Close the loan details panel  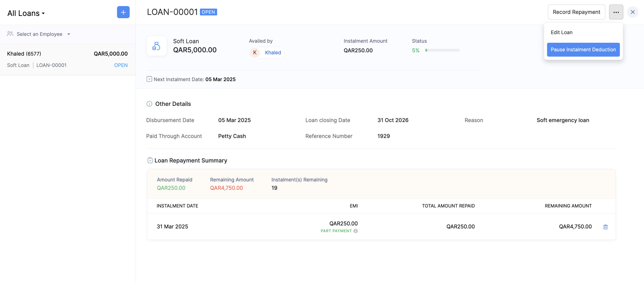tap(633, 12)
